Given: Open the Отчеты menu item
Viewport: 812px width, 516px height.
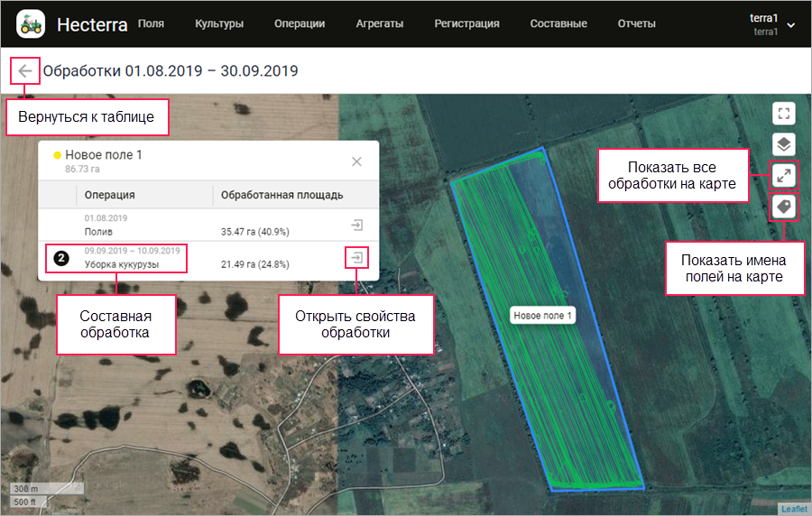Looking at the screenshot, I should pyautogui.click(x=636, y=23).
